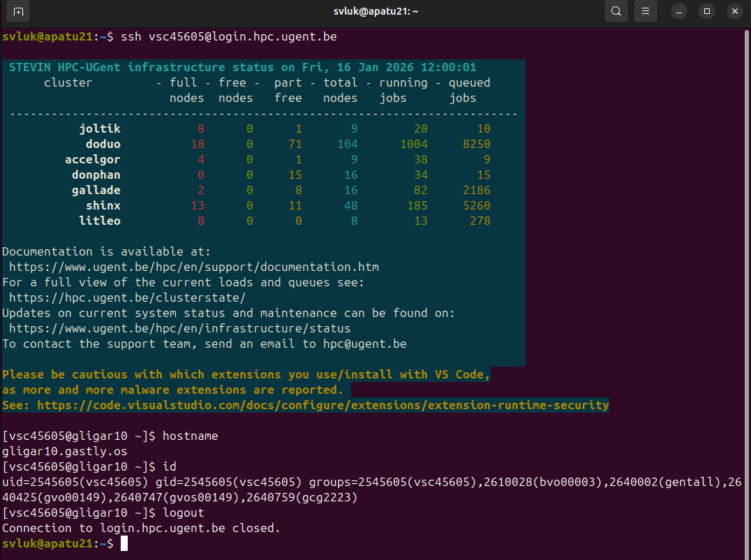Open the hpc.ugent.be/clusterstate URL
This screenshot has height=560, width=751.
tap(128, 297)
